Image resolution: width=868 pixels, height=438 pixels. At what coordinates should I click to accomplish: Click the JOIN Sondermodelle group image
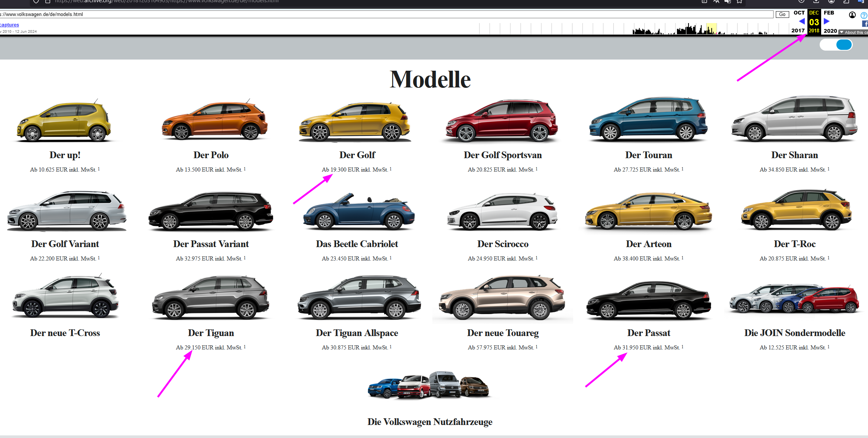pos(795,299)
